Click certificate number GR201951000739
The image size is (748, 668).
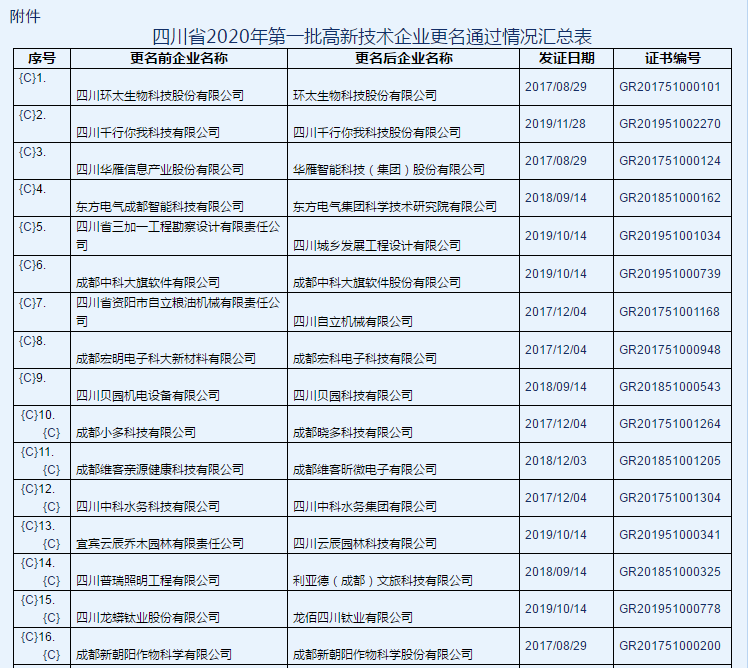pos(670,274)
